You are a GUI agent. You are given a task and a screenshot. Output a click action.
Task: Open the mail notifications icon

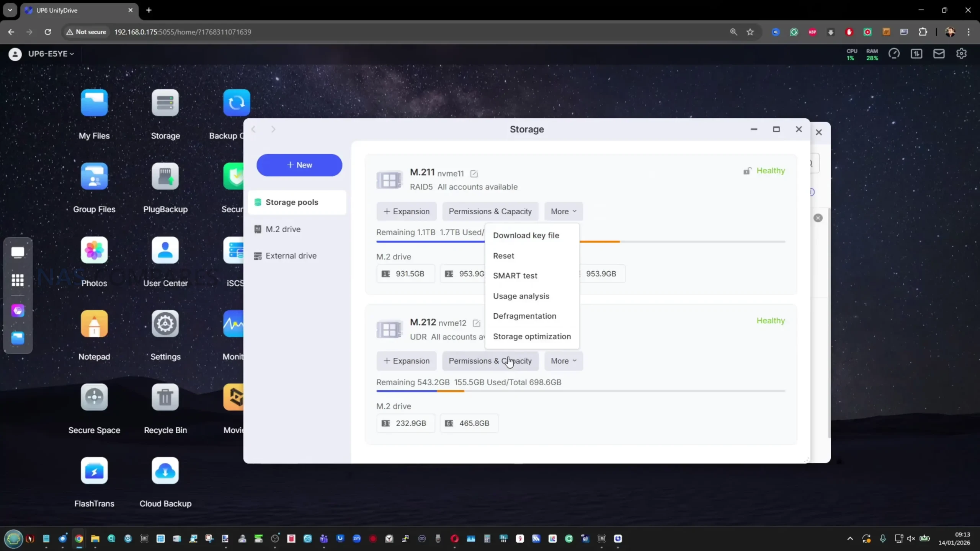(939, 54)
